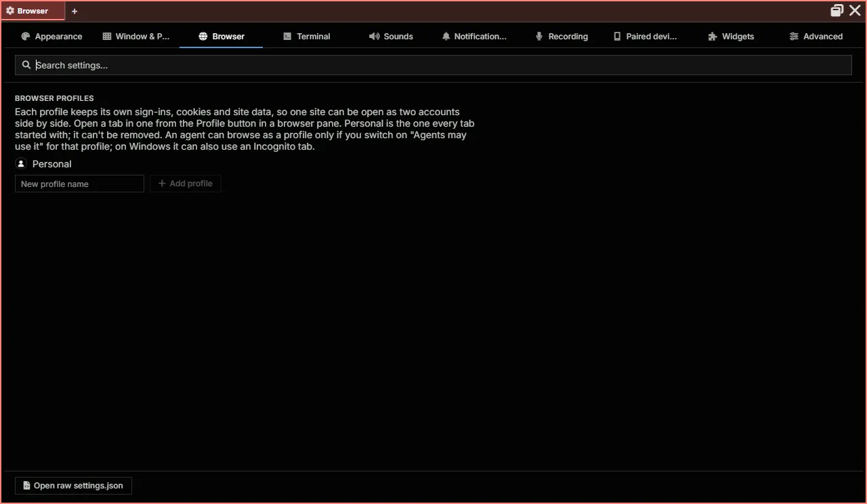Select the Personal profile entry
867x504 pixels.
click(x=43, y=164)
